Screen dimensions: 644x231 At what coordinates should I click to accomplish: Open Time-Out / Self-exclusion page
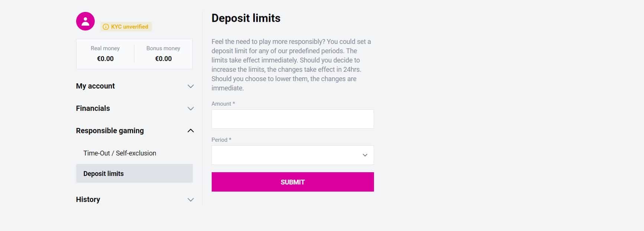[120, 153]
